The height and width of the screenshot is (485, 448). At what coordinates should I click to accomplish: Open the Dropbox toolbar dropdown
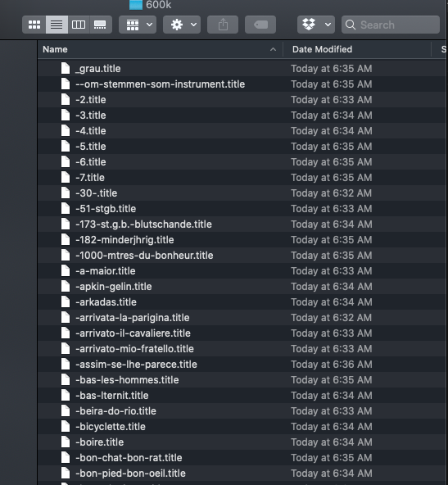tap(315, 25)
